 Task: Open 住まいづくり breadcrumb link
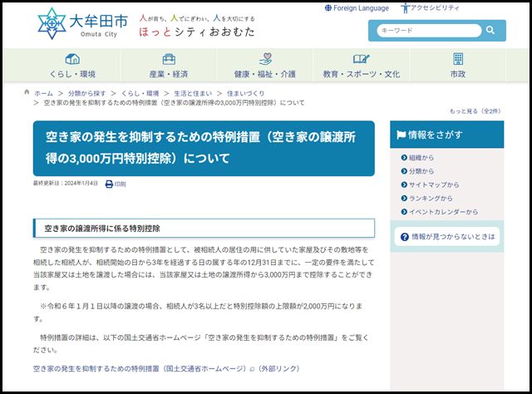246,93
